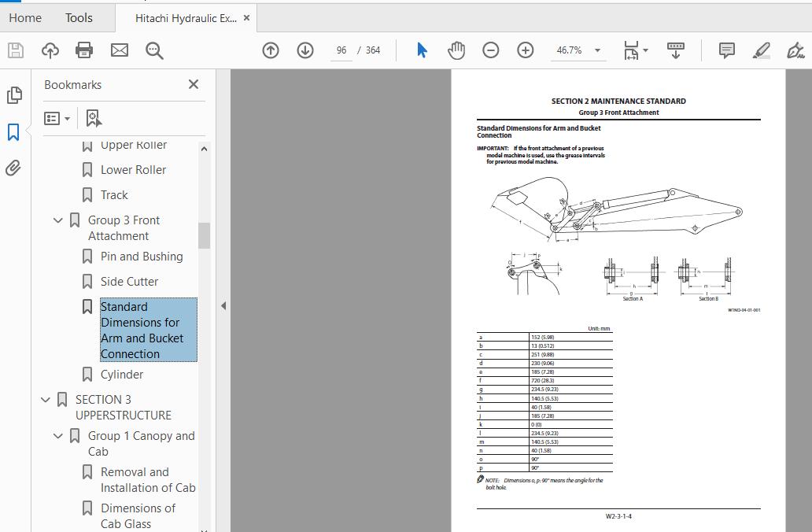Open fit page options dropdown arrow
The height and width of the screenshot is (532, 812).
coord(645,50)
